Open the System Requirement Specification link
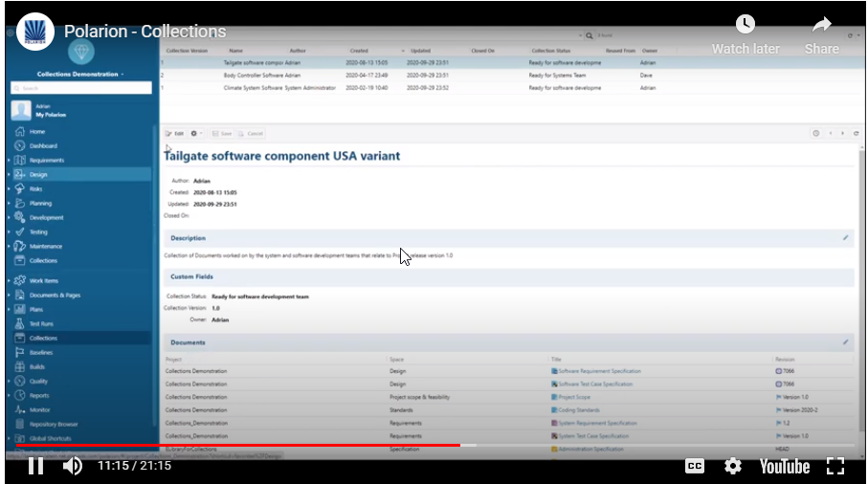The image size is (868, 484). point(597,423)
